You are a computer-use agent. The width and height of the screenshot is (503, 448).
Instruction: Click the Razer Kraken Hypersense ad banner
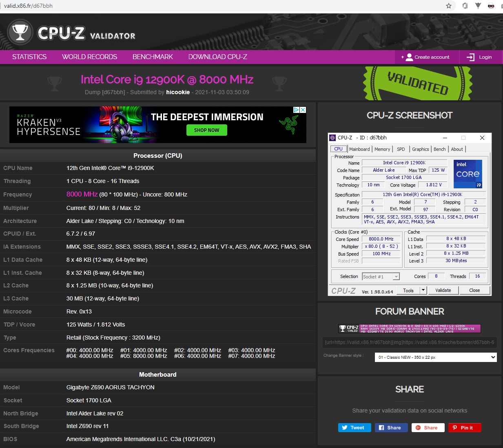click(x=158, y=125)
